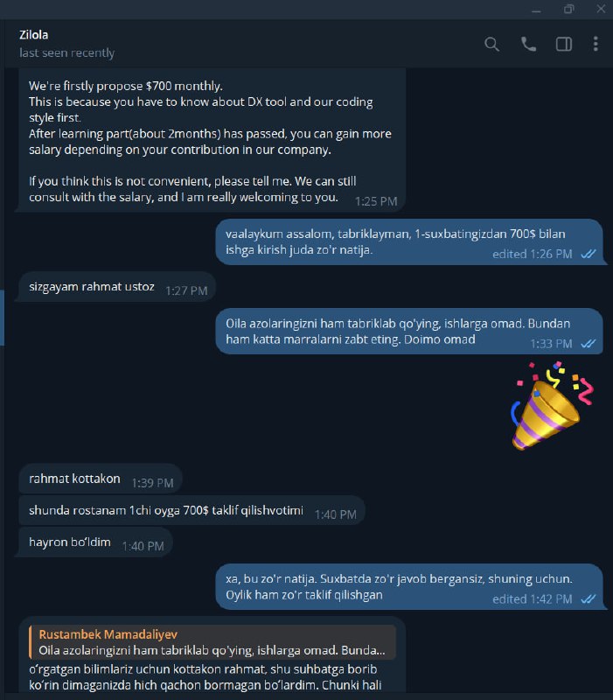The width and height of the screenshot is (613, 700).
Task: Open Zilola's profile from chat header name
Action: tap(34, 35)
